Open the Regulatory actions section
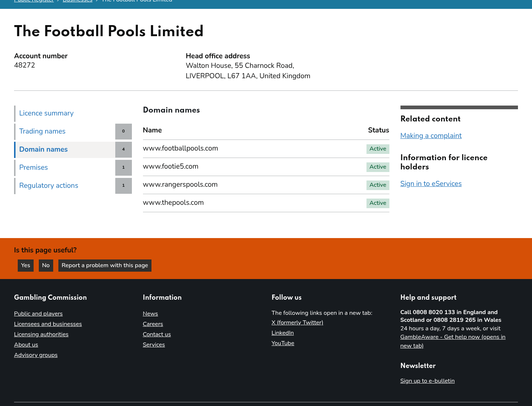The image size is (532, 406). [48, 186]
